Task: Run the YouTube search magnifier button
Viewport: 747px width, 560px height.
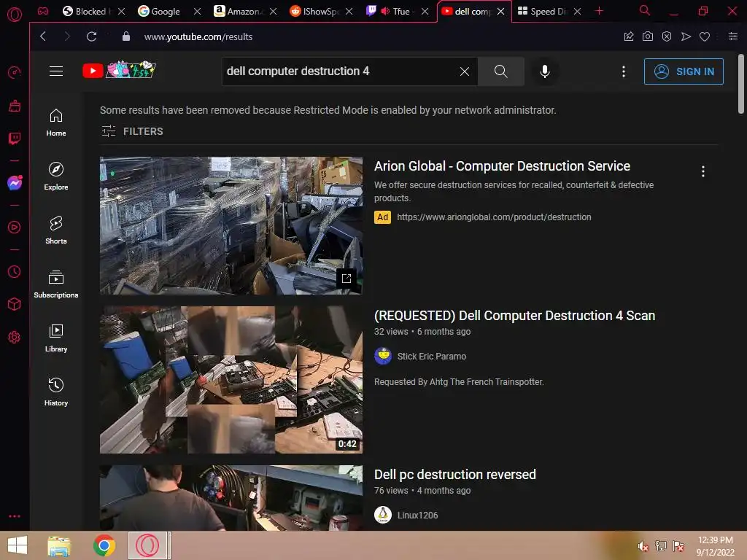Action: click(500, 71)
